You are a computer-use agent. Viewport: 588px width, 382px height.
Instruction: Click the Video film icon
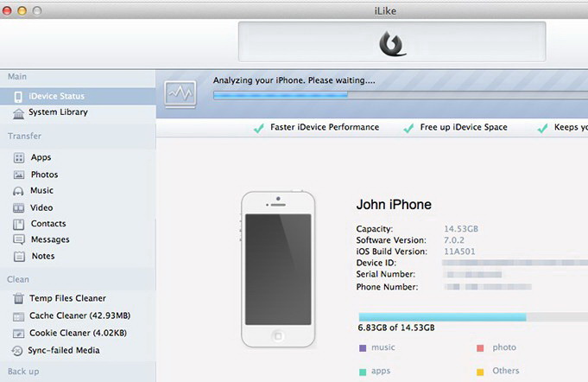pyautogui.click(x=18, y=208)
